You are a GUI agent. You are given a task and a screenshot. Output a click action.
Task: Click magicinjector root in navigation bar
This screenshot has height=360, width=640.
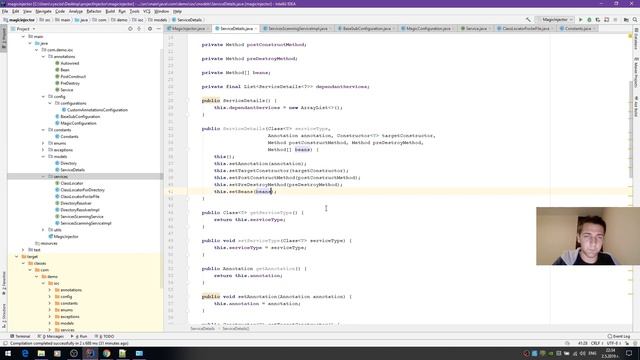(x=19, y=20)
